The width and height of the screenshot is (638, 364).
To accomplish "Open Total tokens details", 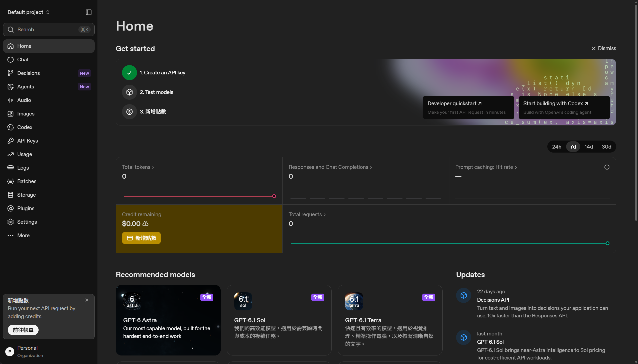I will [x=138, y=167].
